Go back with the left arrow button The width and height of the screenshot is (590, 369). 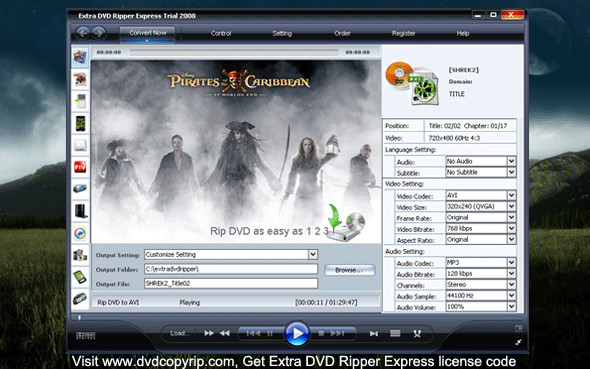83,33
